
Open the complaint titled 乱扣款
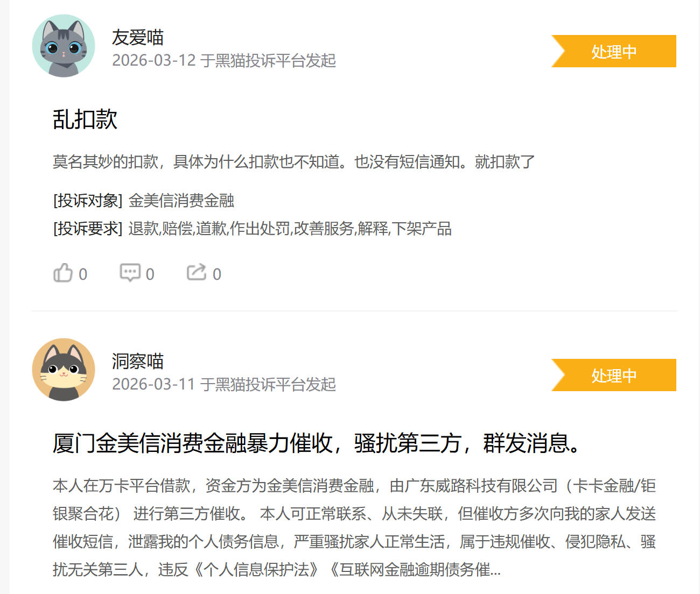click(85, 119)
